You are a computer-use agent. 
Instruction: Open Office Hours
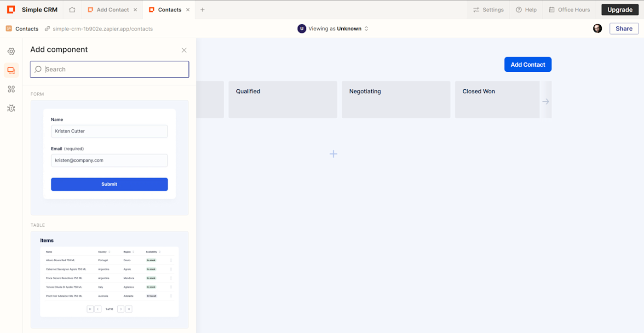coord(569,10)
